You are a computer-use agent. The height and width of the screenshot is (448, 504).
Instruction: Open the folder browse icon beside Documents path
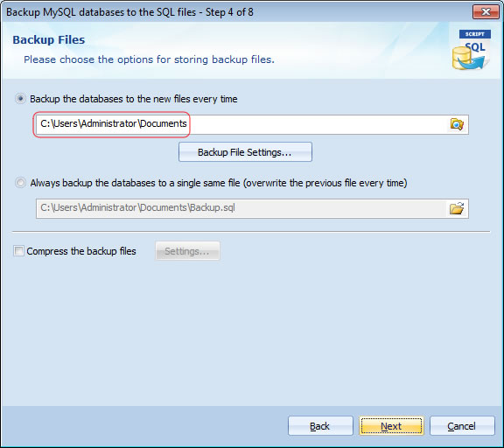click(x=457, y=124)
